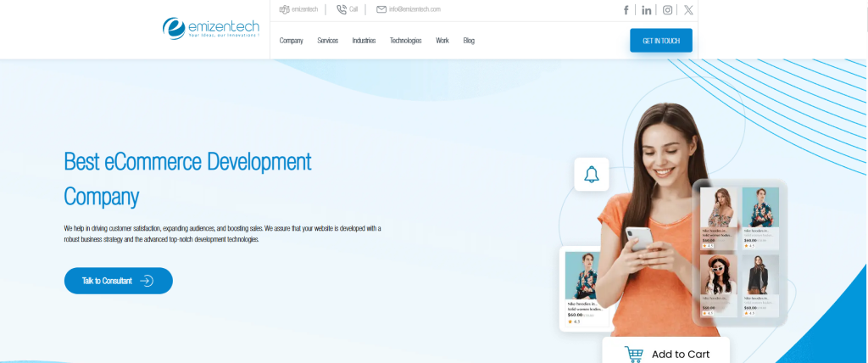Click the shopping cart icon
This screenshot has height=363, width=868.
tap(634, 354)
